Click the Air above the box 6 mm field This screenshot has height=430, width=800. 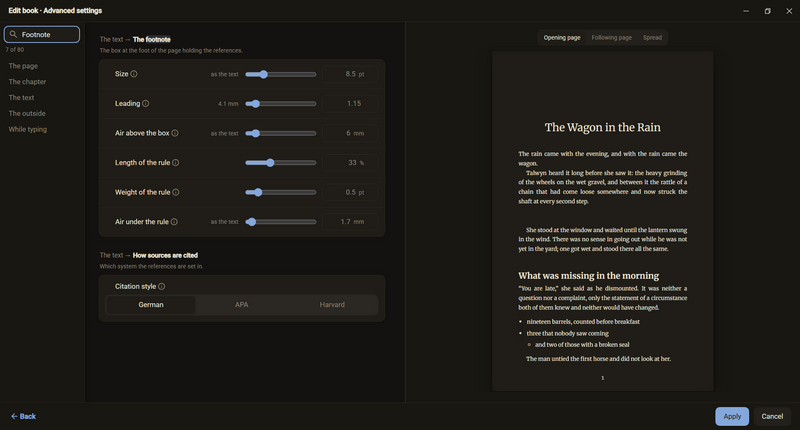350,133
